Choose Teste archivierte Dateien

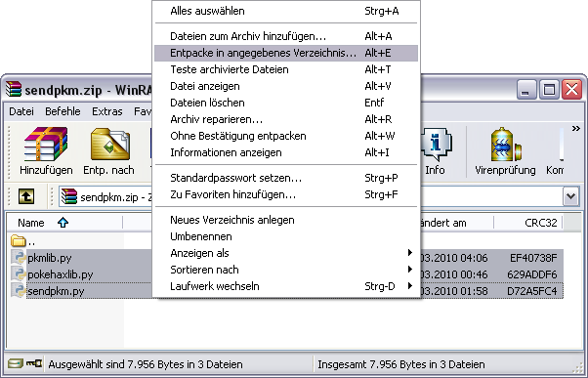286,69
